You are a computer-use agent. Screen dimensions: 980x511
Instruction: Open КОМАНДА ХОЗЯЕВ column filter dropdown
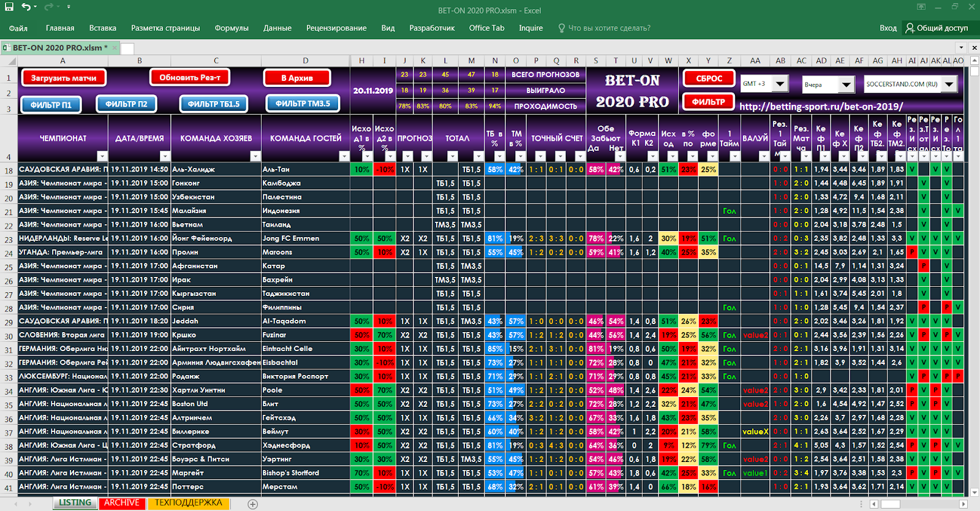pyautogui.click(x=255, y=156)
